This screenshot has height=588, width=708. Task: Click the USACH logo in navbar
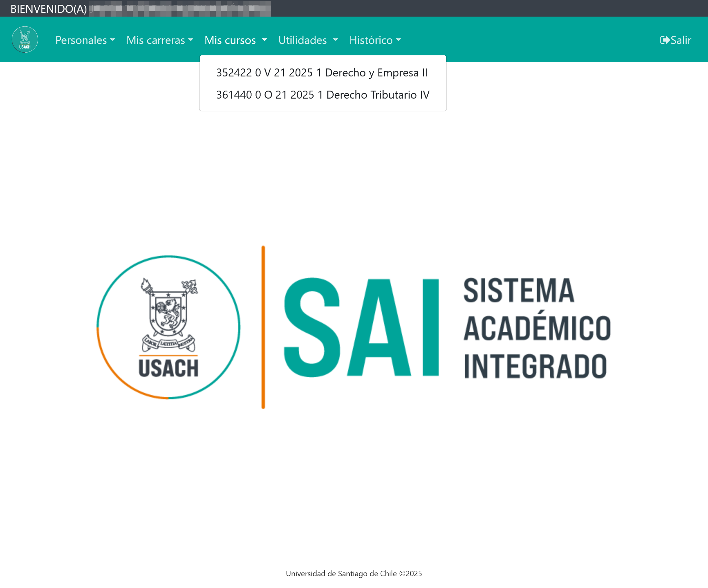25,39
